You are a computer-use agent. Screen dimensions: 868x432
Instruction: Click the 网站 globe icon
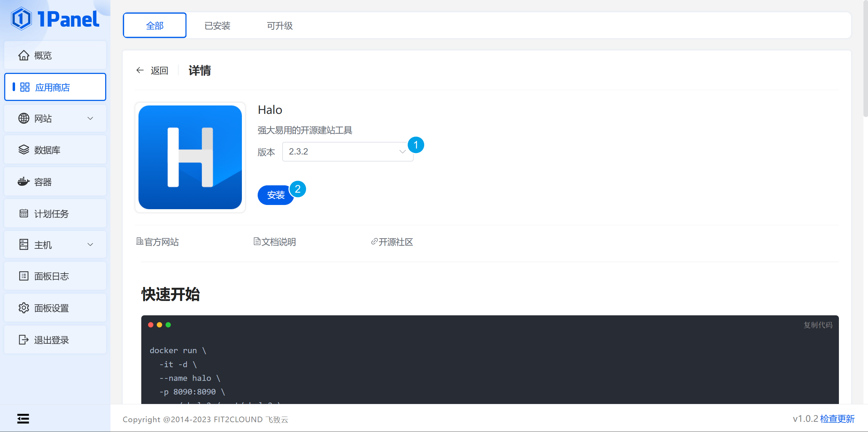coord(24,118)
